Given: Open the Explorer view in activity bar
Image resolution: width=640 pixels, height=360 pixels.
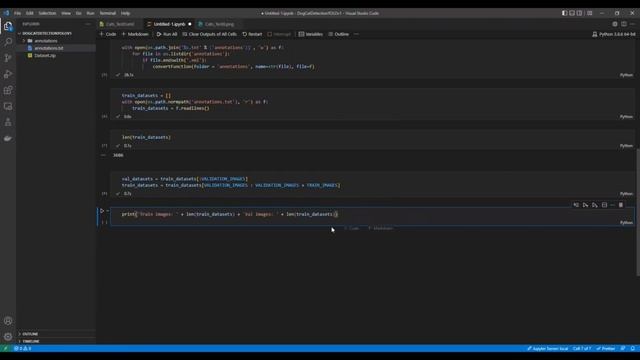Looking at the screenshot, I should [x=8, y=27].
